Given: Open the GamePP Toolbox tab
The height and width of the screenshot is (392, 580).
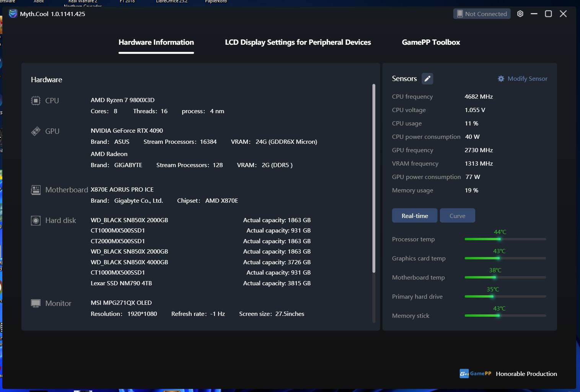Looking at the screenshot, I should (x=431, y=42).
